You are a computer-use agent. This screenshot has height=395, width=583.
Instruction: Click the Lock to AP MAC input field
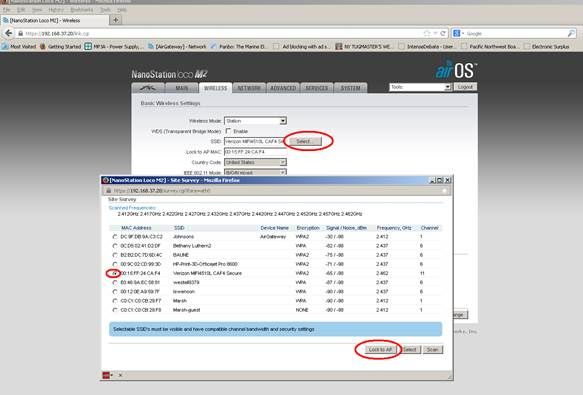(255, 152)
